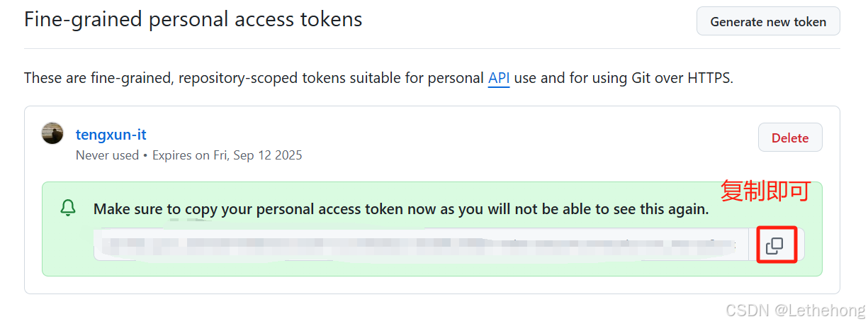Click the green notification bell icon
Viewport: 868px width, 324px height.
(68, 208)
